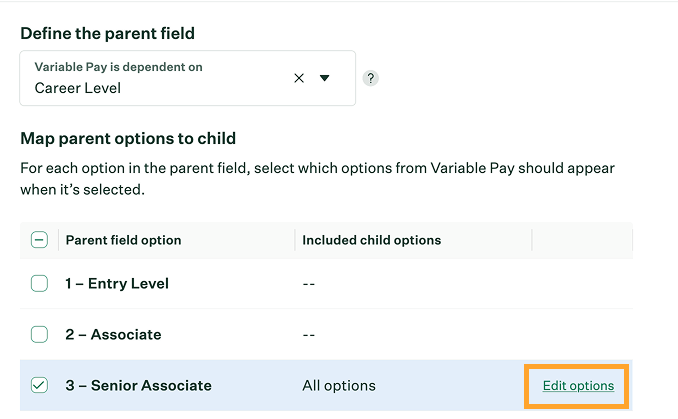Select the 1 – Entry Level row
This screenshot has height=419, width=678.
point(117,283)
